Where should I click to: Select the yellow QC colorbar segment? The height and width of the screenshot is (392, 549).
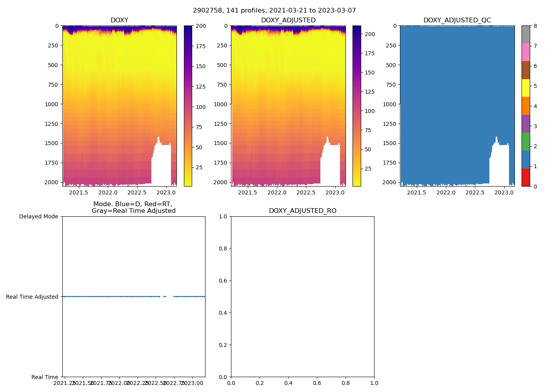pyautogui.click(x=525, y=88)
